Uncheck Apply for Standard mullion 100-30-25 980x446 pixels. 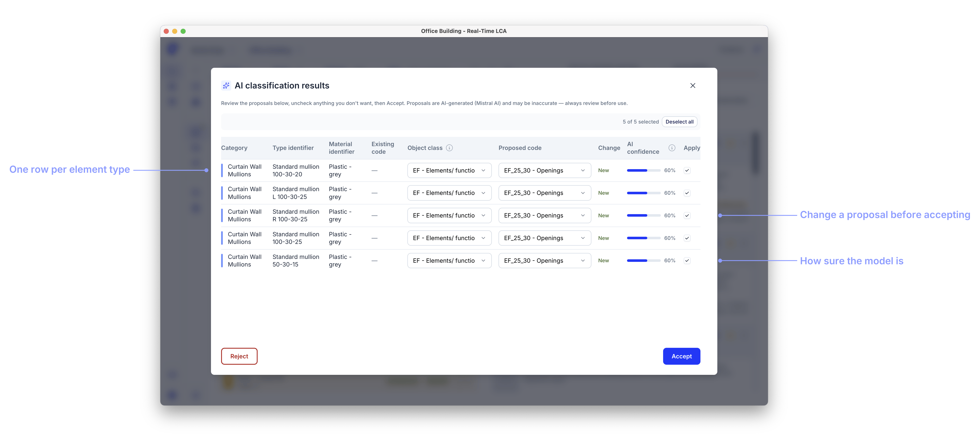click(687, 238)
